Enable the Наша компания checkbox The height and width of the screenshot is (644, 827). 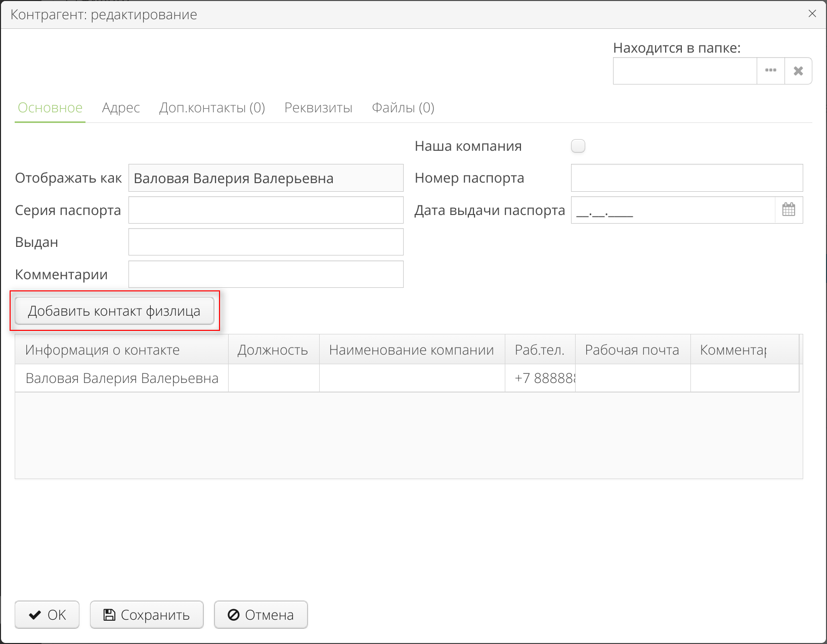pos(578,146)
